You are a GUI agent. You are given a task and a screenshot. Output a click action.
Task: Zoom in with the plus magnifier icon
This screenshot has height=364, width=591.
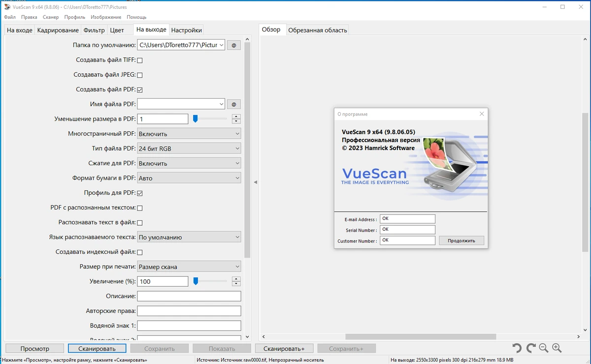557,348
